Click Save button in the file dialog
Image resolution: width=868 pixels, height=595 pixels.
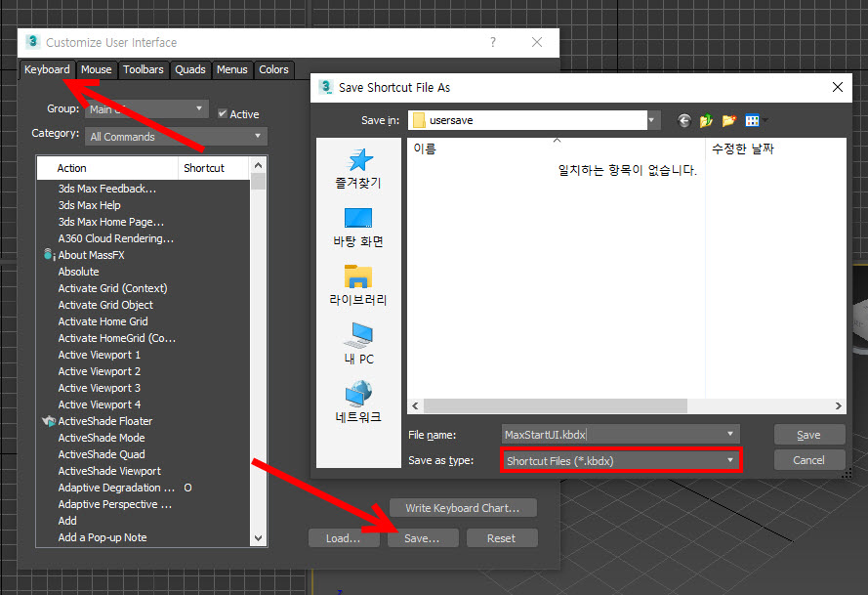[808, 435]
